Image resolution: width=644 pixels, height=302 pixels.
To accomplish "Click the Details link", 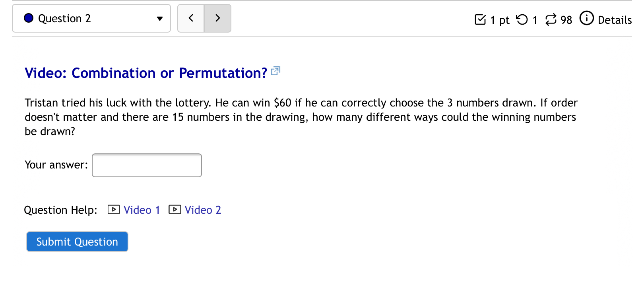I will [x=615, y=20].
